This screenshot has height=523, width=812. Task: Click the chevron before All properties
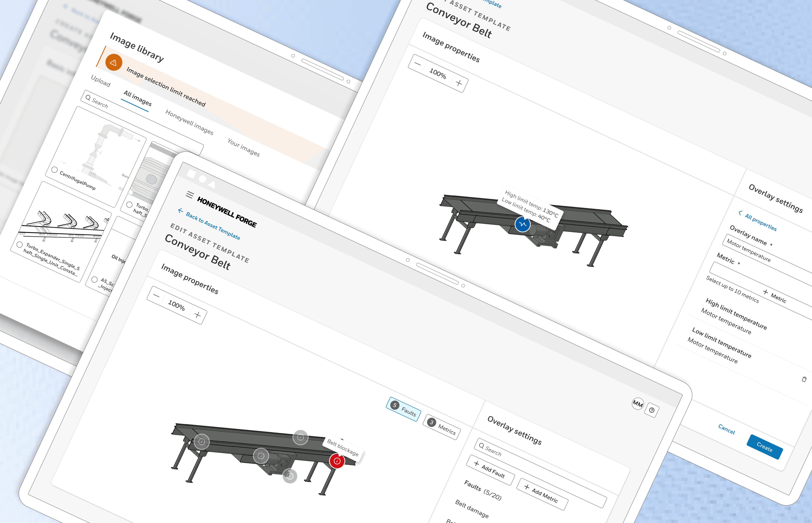[740, 213]
